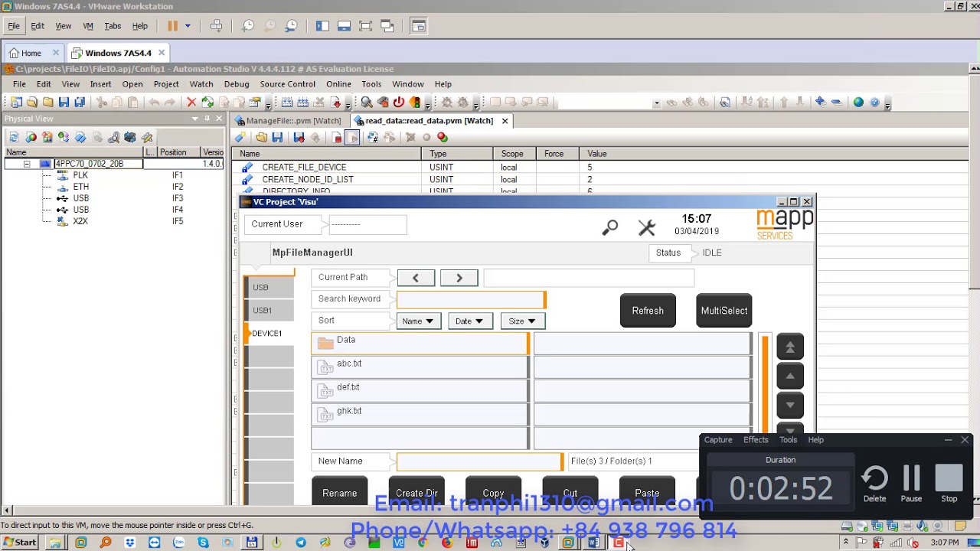This screenshot has width=980, height=551.
Task: Select the abc.txt file row
Action: 420,367
